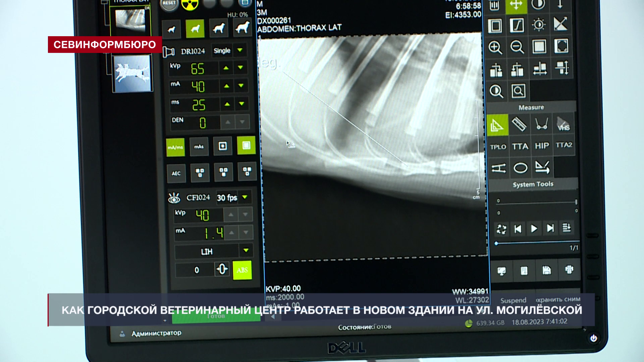
Task: Select the brightness sun adjustment icon
Action: [539, 25]
